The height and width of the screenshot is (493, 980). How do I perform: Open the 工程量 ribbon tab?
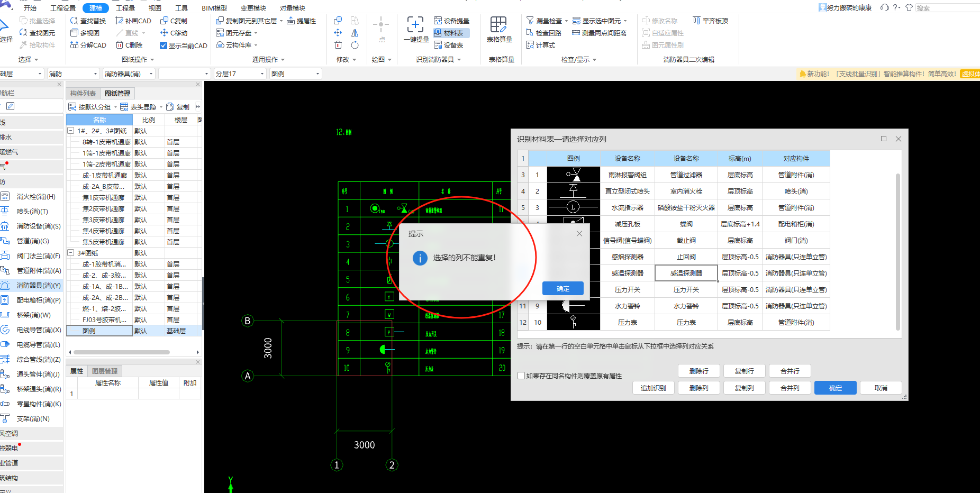tap(125, 8)
